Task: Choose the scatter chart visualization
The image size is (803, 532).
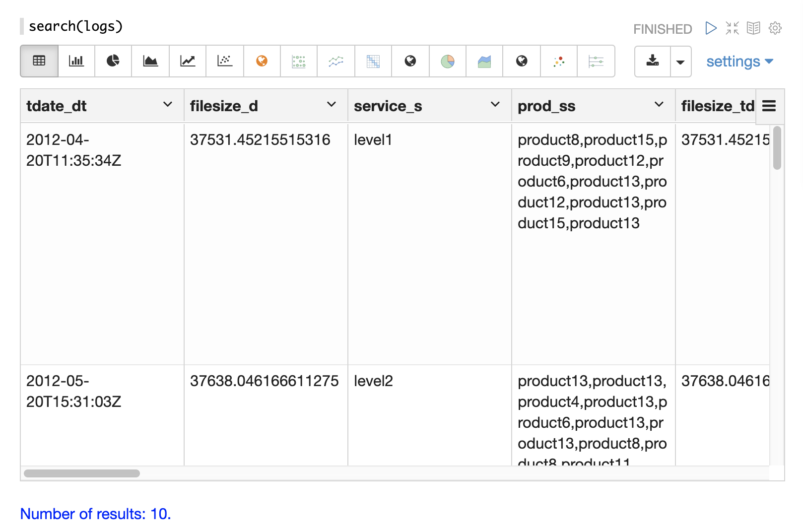Action: coord(225,61)
